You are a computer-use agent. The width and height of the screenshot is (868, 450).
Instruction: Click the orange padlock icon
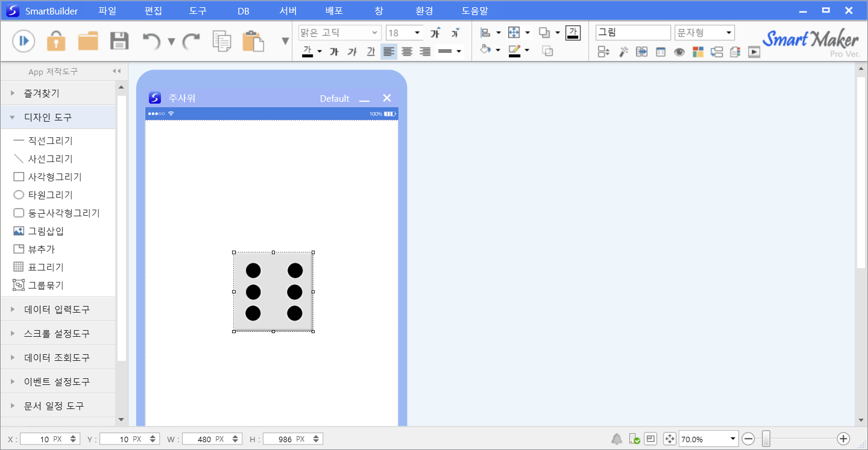tap(56, 41)
